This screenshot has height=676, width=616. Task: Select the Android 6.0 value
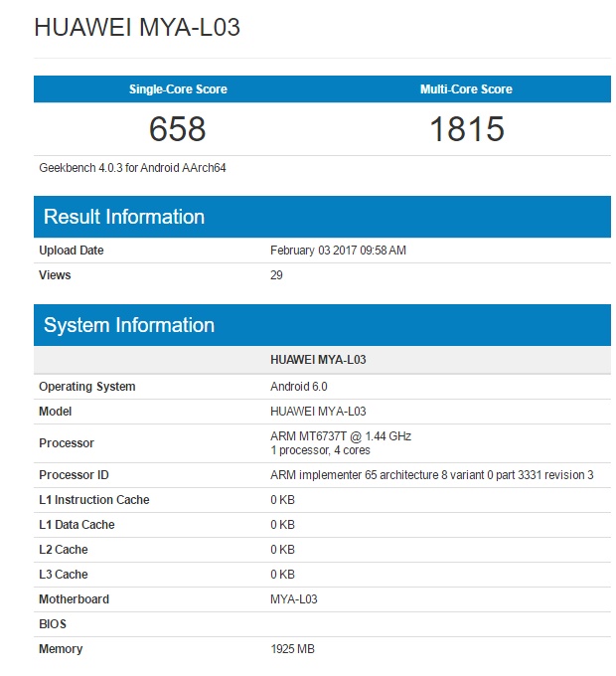[x=298, y=387]
